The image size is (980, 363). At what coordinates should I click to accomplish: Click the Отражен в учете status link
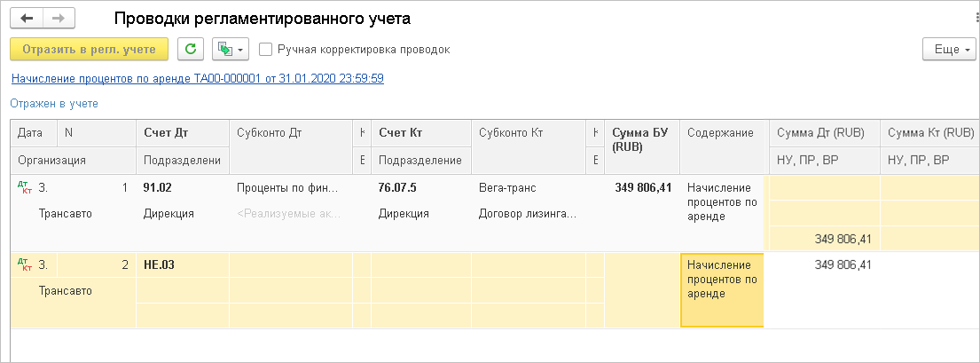[x=54, y=103]
